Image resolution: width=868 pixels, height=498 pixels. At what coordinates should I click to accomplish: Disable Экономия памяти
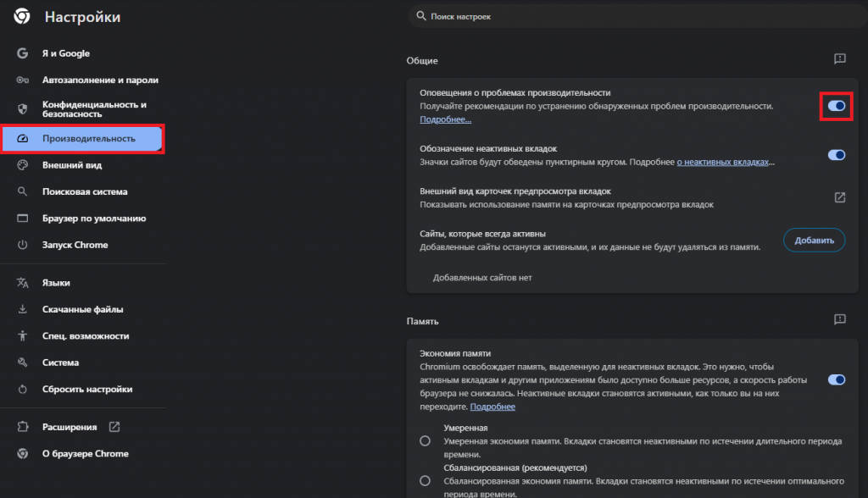[x=836, y=380]
